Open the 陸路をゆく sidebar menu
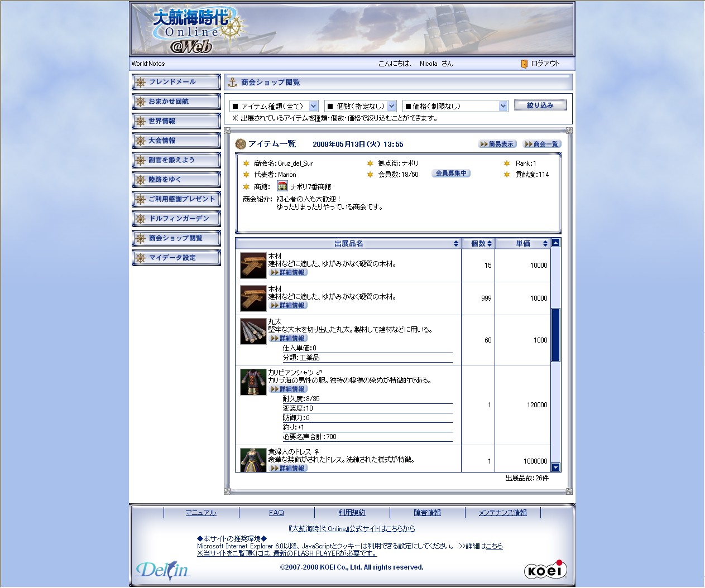 176,180
